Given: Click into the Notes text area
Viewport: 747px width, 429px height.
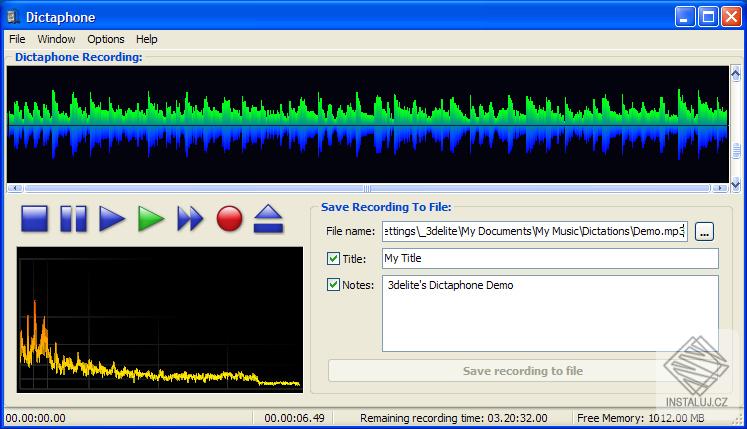Looking at the screenshot, I should (x=550, y=313).
